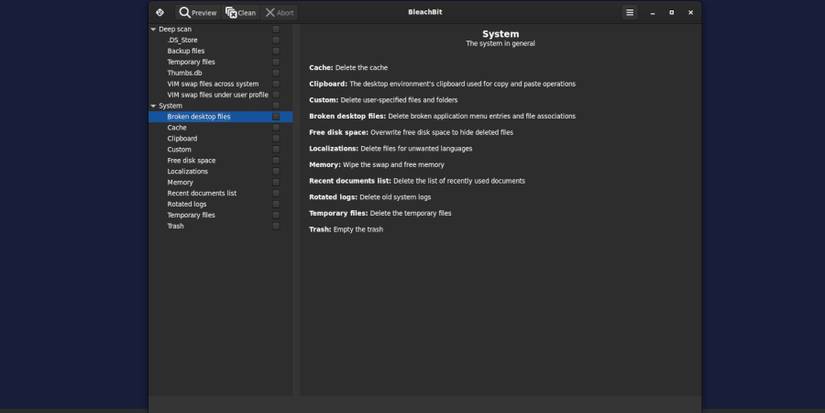The image size is (825, 413).
Task: Select the Cache row in the tree
Action: click(x=220, y=127)
